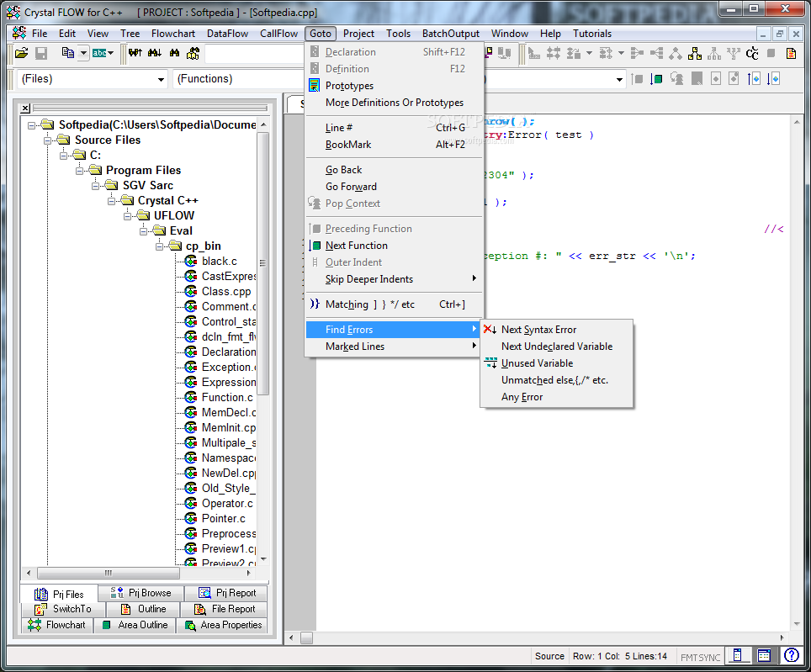Screen dimensions: 811x672
Task: Collapse the SGV Sarc folder node
Action: pos(96,186)
